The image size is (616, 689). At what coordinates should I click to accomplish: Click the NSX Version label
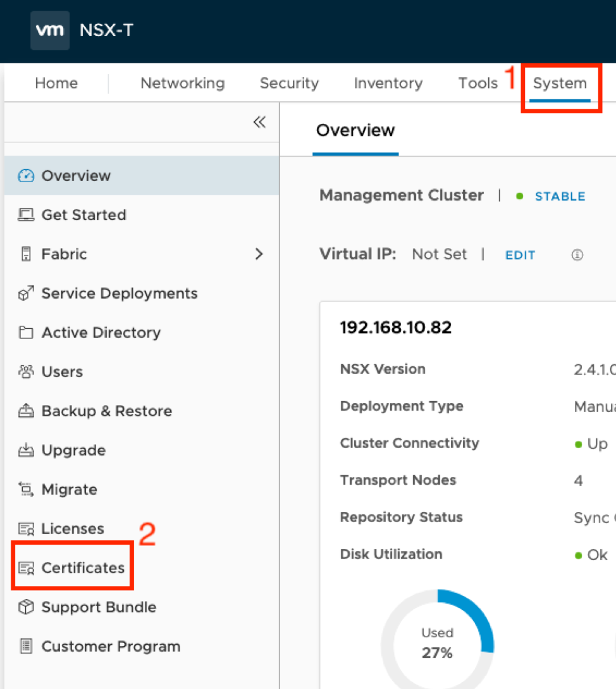click(x=383, y=369)
